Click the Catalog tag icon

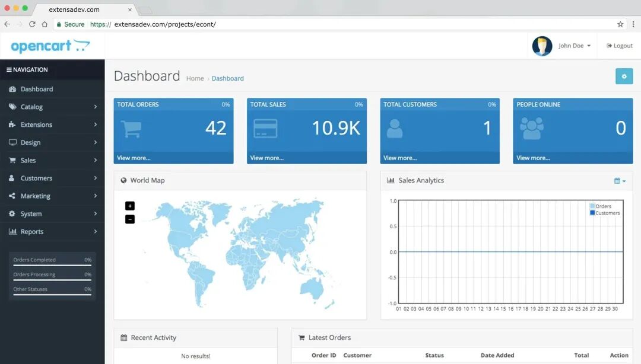pyautogui.click(x=12, y=107)
